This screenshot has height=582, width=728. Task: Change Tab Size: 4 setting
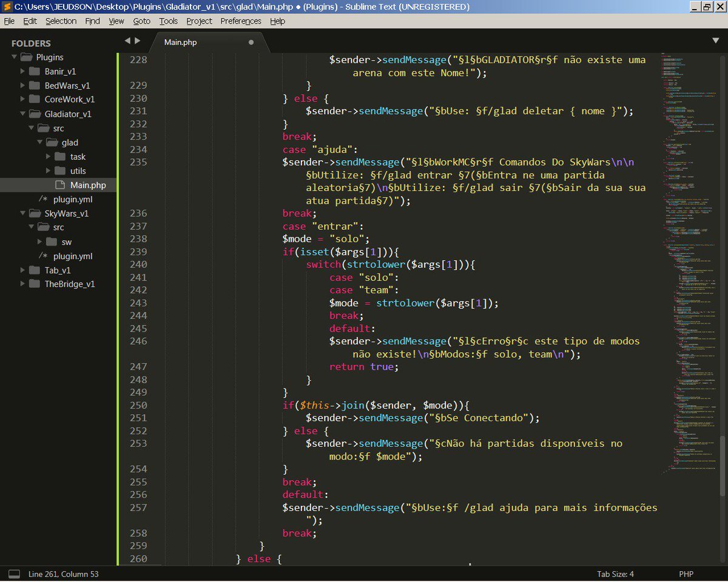point(615,574)
